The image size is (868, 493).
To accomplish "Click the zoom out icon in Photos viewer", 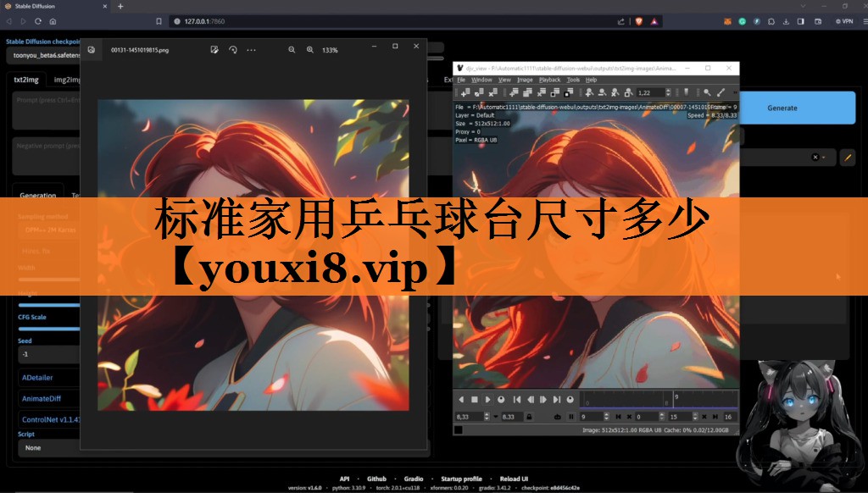I will pos(292,50).
